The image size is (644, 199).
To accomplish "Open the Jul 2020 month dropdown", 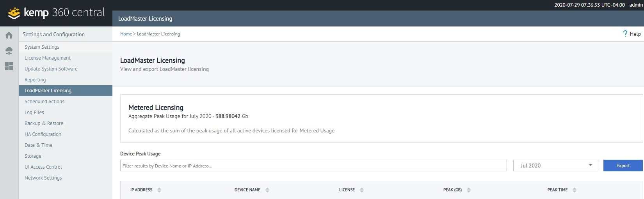I will tap(555, 166).
